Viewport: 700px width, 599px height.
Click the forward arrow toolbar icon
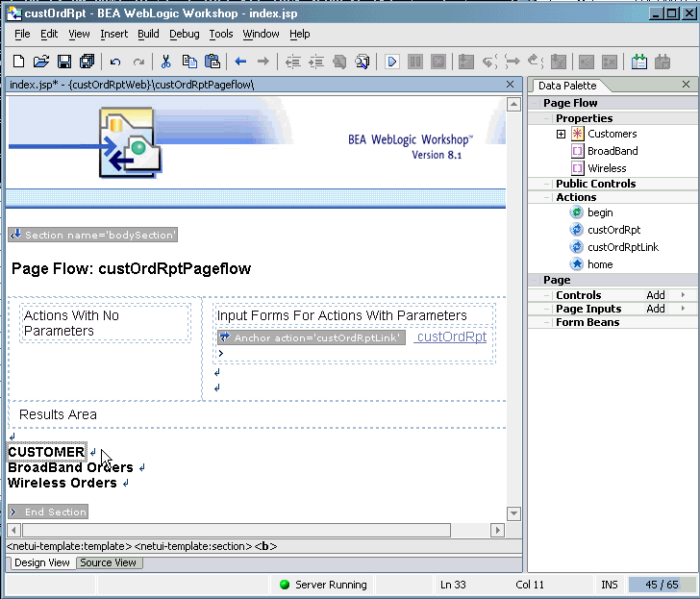[x=263, y=62]
